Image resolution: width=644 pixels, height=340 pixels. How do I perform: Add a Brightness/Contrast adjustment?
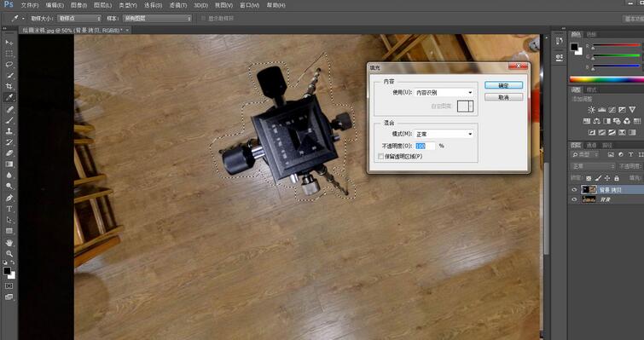(591, 110)
